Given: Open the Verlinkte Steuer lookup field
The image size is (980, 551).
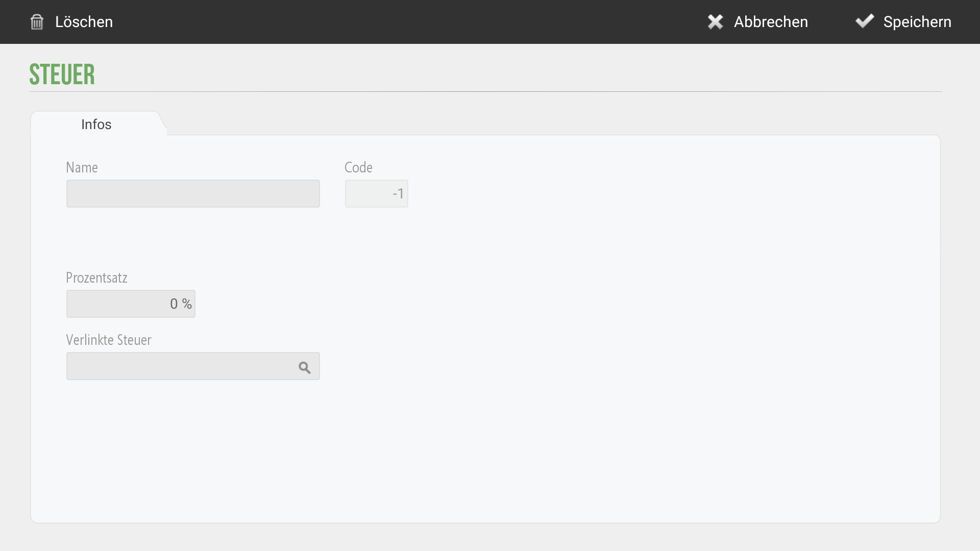Looking at the screenshot, I should pyautogui.click(x=193, y=366).
